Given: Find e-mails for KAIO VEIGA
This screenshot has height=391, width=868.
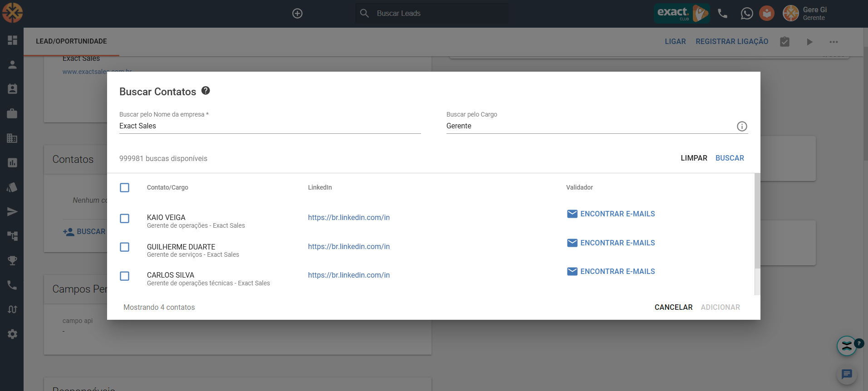Looking at the screenshot, I should pyautogui.click(x=611, y=214).
